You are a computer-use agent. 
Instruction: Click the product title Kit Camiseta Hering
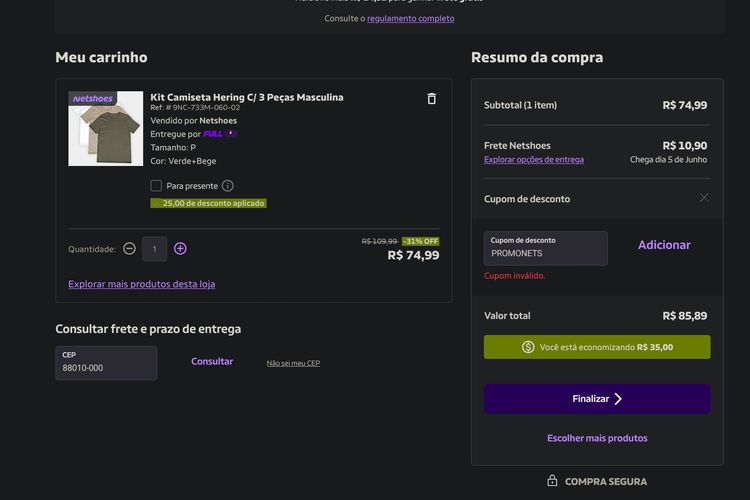click(x=247, y=97)
